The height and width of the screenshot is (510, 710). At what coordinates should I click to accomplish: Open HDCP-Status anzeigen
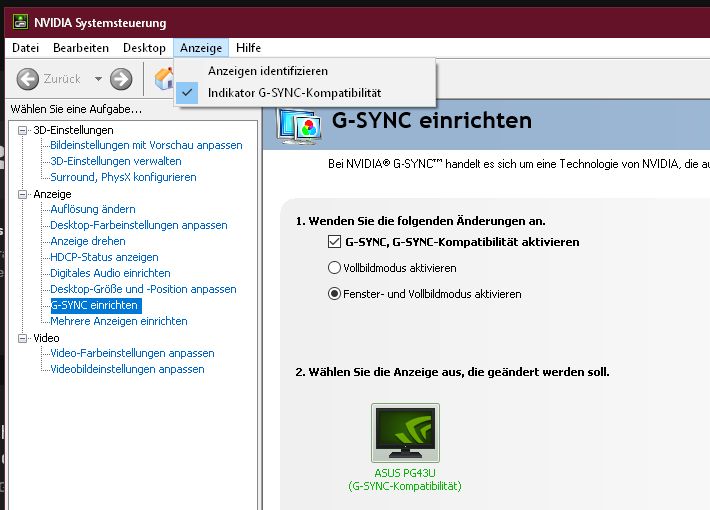(104, 257)
